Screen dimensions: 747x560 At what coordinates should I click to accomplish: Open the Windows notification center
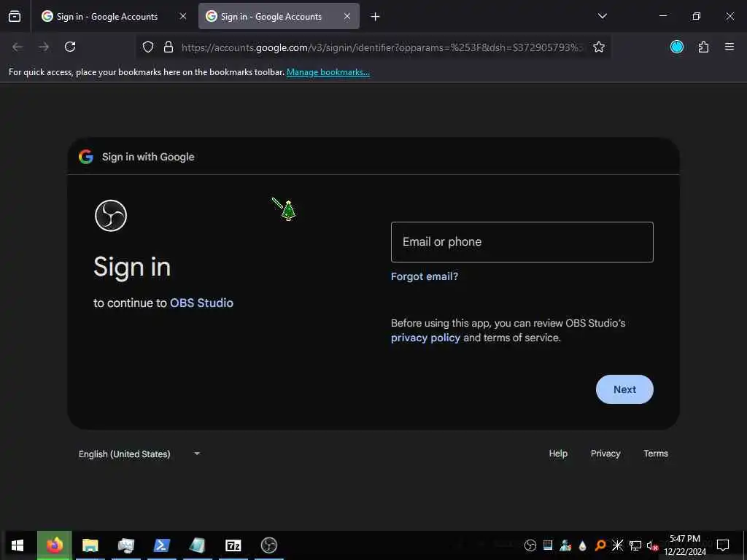(723, 545)
